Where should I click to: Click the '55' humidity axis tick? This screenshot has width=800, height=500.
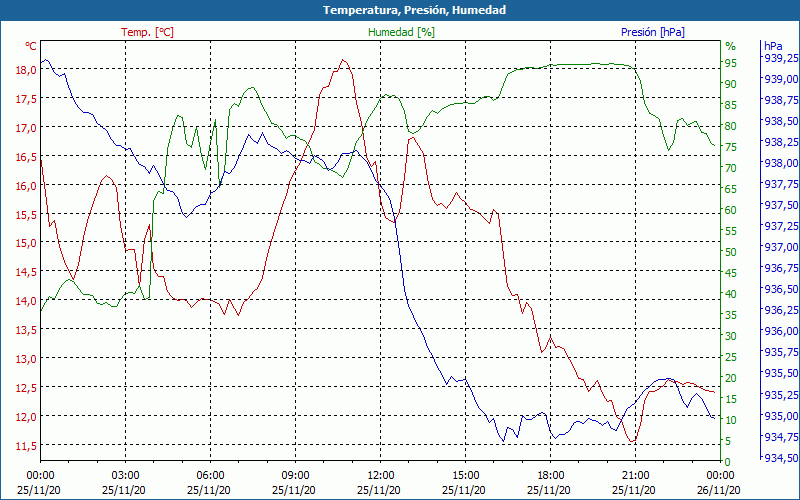pyautogui.click(x=731, y=231)
